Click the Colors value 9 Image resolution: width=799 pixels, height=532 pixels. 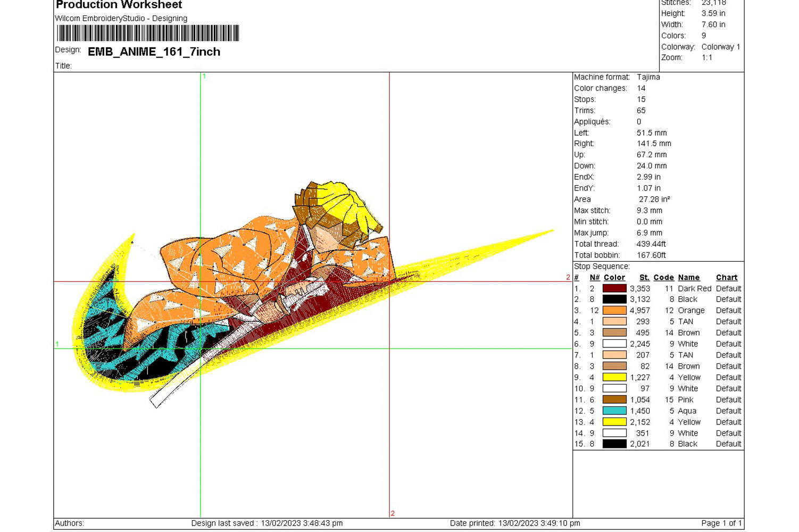click(704, 36)
